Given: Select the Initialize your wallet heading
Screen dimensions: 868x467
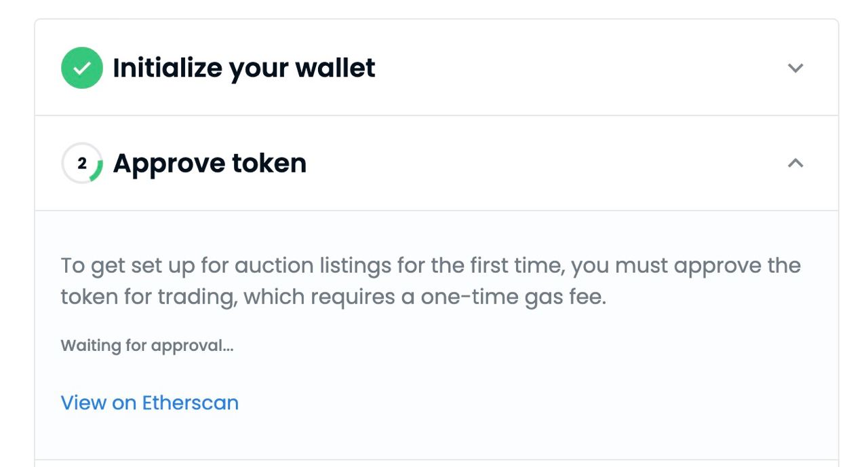Looking at the screenshot, I should pos(244,68).
